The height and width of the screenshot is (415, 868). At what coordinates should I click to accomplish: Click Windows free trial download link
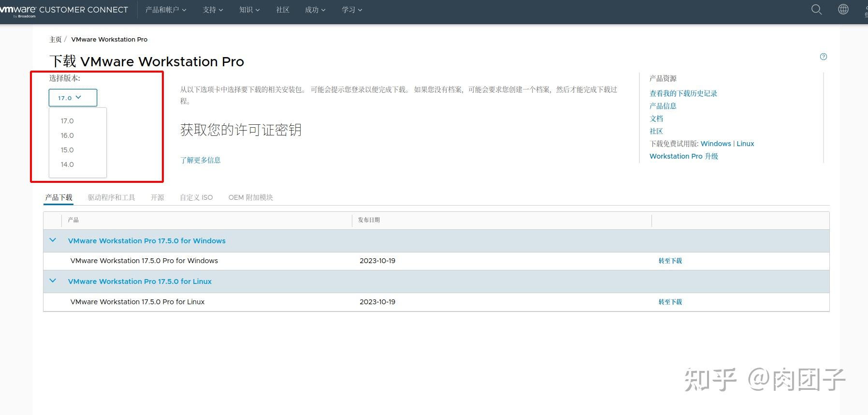click(716, 144)
